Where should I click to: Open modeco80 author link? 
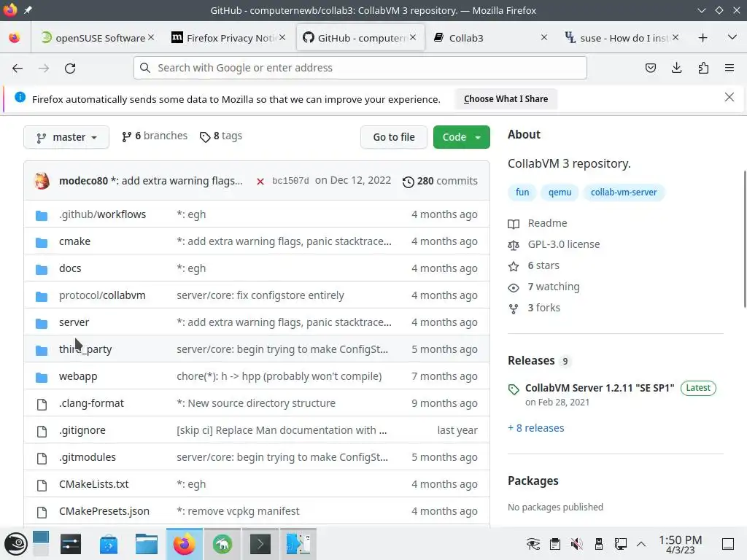83,181
